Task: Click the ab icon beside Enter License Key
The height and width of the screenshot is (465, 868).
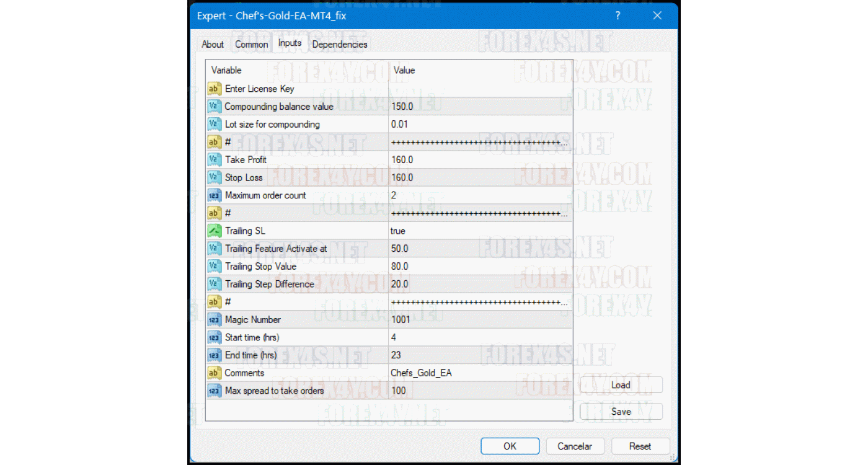Action: [214, 89]
